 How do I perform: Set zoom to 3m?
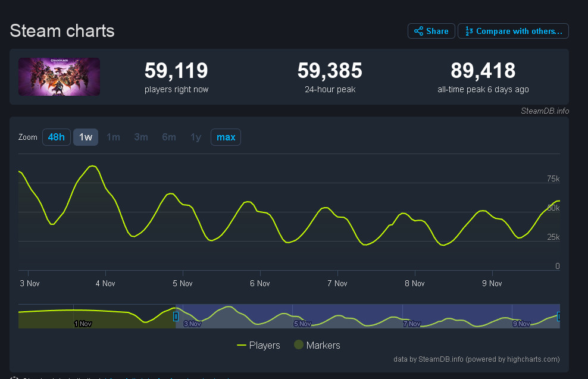tap(141, 137)
